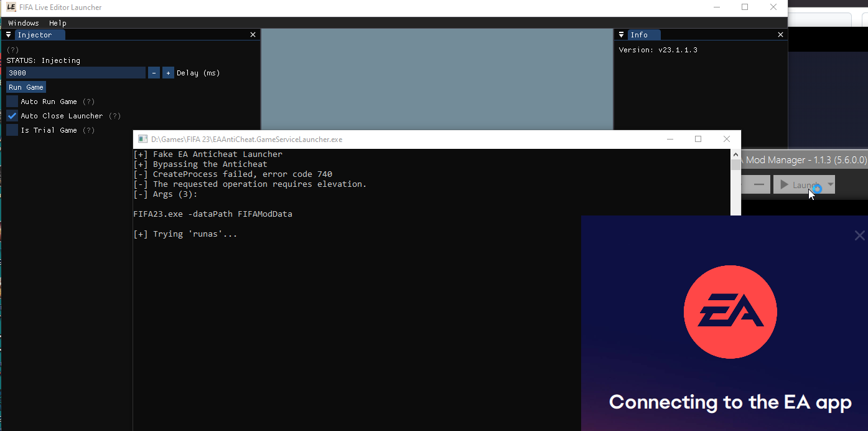The image size is (868, 431).
Task: Open dropdown arrow beside the Launch button
Action: (830, 184)
